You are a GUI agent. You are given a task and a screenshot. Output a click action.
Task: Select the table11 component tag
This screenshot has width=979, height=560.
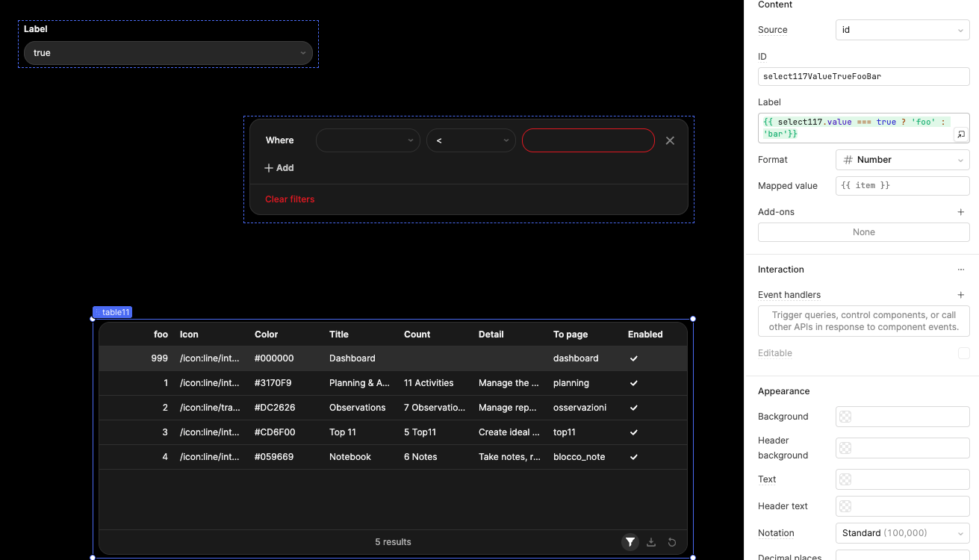[113, 312]
